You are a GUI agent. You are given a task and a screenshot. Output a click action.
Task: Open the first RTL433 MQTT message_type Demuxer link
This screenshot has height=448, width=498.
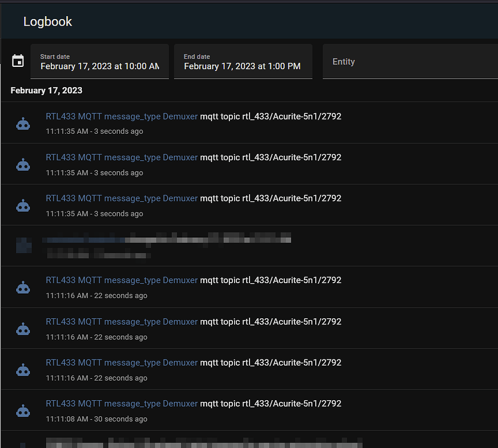pos(122,116)
